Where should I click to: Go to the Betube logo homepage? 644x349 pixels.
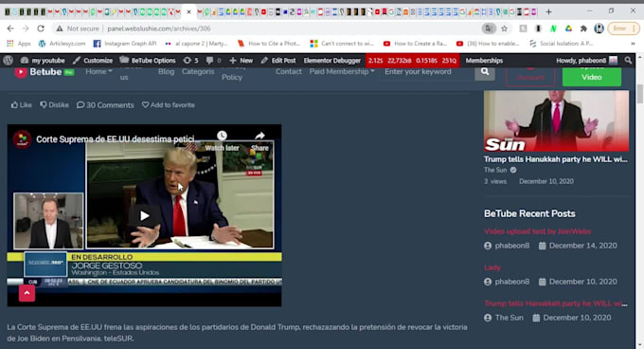click(44, 72)
